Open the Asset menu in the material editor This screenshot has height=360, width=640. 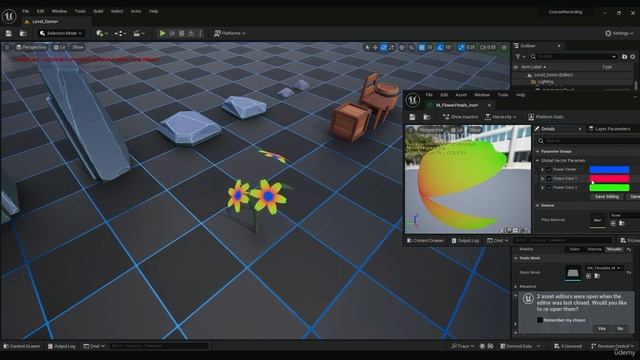(461, 95)
